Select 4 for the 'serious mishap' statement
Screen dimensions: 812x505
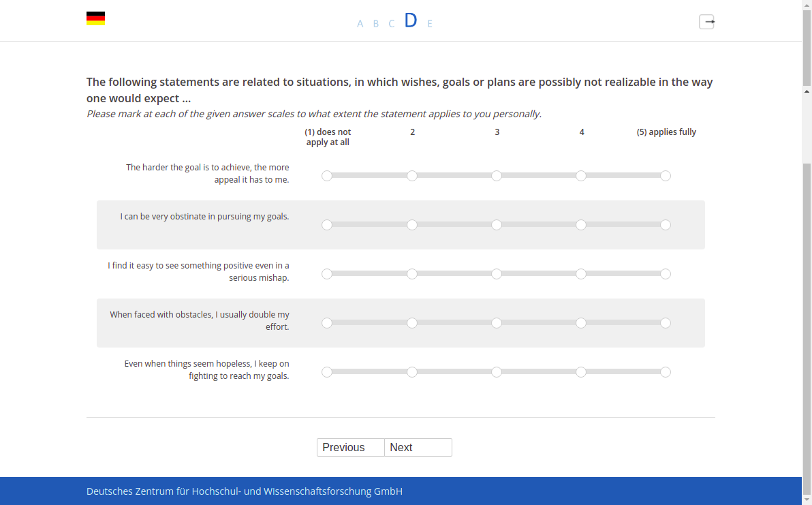[x=581, y=274]
